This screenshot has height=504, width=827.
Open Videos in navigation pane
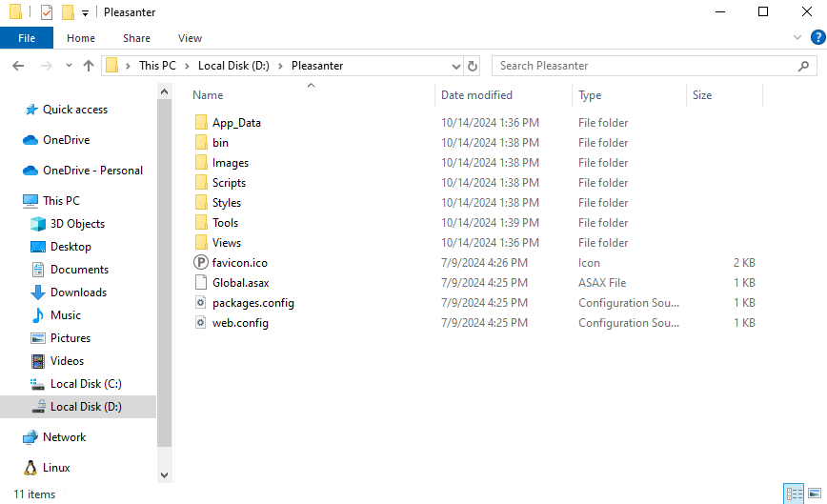click(67, 360)
